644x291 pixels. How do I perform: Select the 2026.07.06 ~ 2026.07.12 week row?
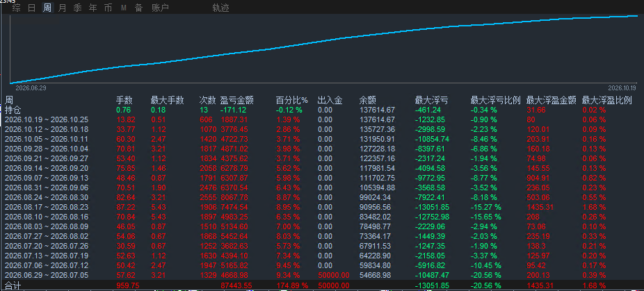point(322,265)
